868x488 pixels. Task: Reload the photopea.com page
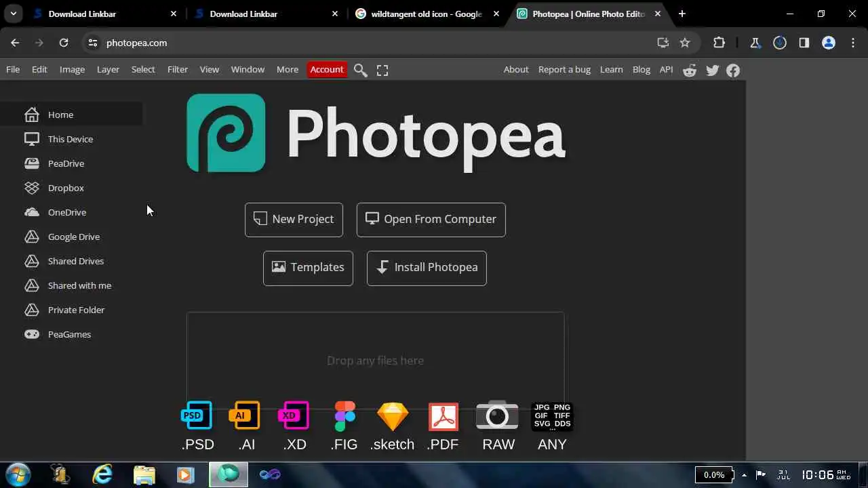(x=64, y=43)
